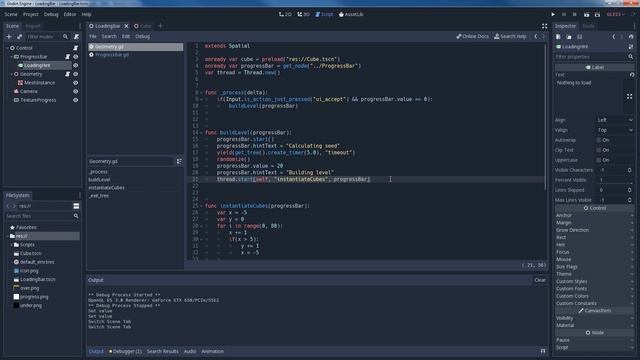The height and width of the screenshot is (360, 640).
Task: Clear the Output log
Action: (540, 280)
